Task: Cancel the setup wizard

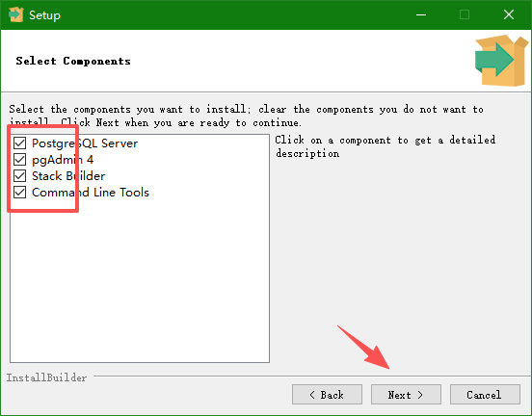Action: (x=485, y=394)
